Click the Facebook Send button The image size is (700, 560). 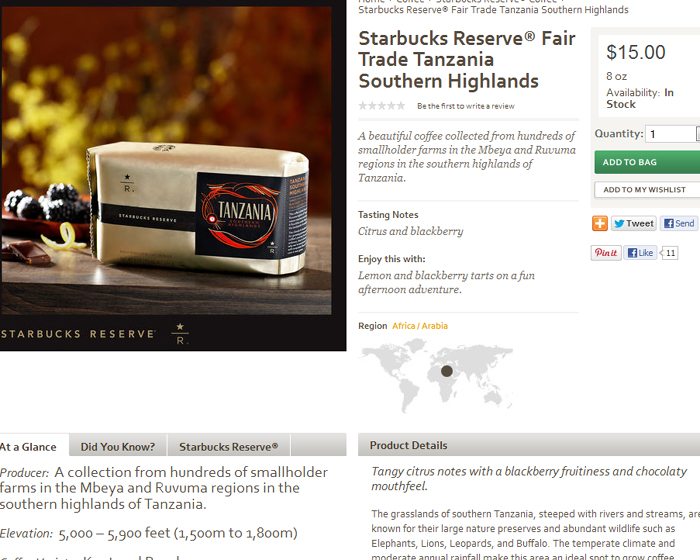click(x=679, y=223)
